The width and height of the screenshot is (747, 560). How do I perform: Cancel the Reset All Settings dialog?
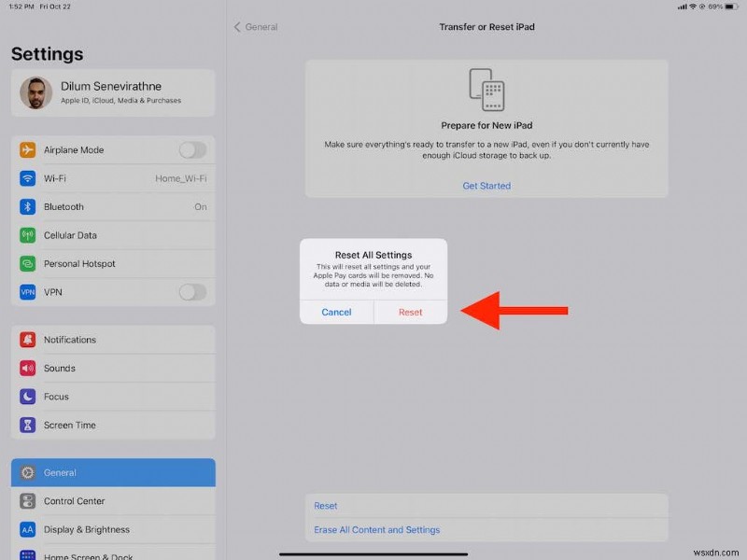pos(337,312)
